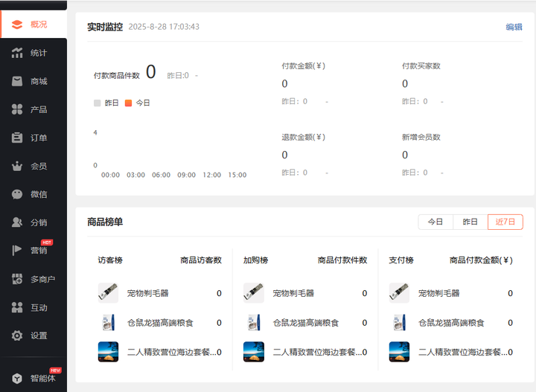The height and width of the screenshot is (392, 536).
Task: Click 仓鼠龙猫高端粮食 thumbnail in 加购榜
Action: pyautogui.click(x=254, y=322)
